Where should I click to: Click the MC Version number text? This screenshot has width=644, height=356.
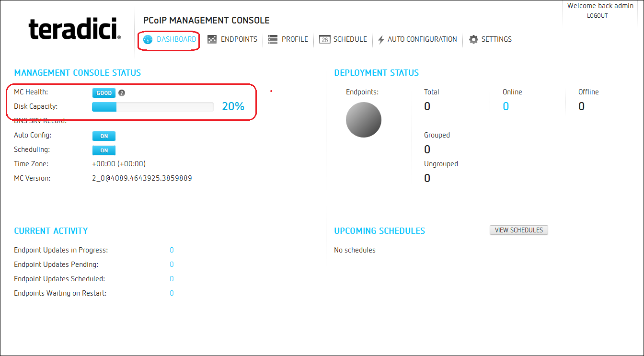coord(142,178)
